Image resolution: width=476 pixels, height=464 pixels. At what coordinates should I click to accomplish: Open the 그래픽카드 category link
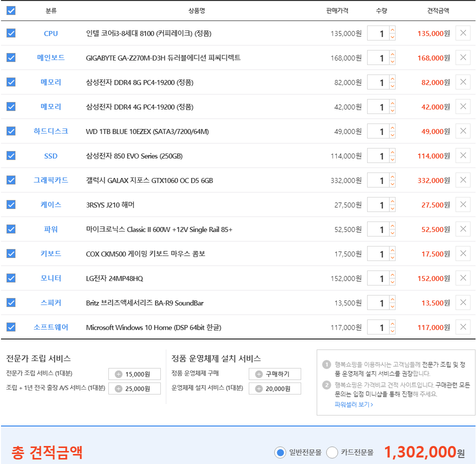point(50,180)
